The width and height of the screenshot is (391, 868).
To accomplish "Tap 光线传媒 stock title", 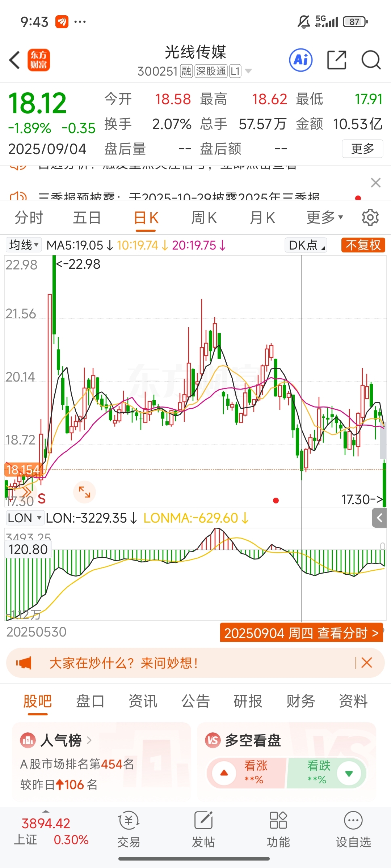I will (195, 52).
